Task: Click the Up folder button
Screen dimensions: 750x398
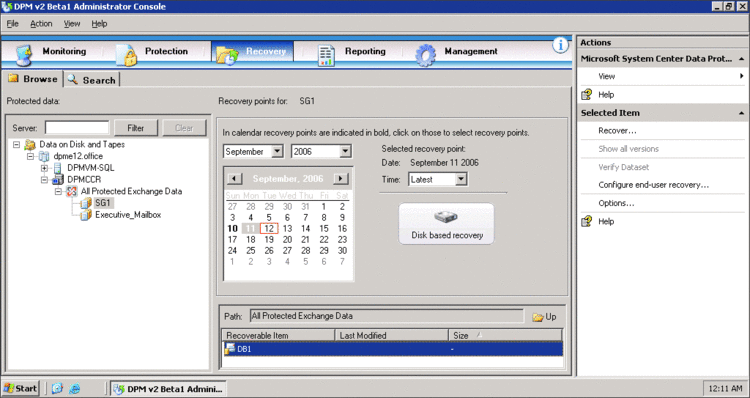Action: click(x=545, y=317)
